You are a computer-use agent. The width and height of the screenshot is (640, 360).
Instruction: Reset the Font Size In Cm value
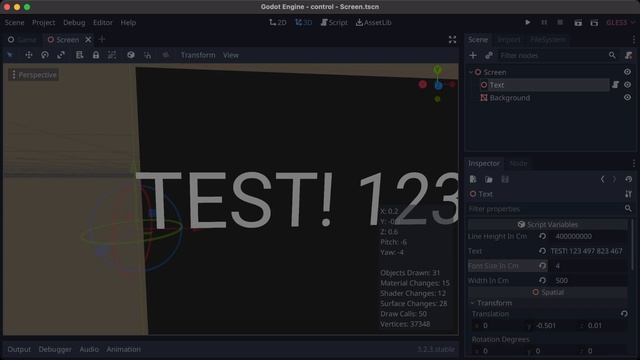tap(542, 266)
